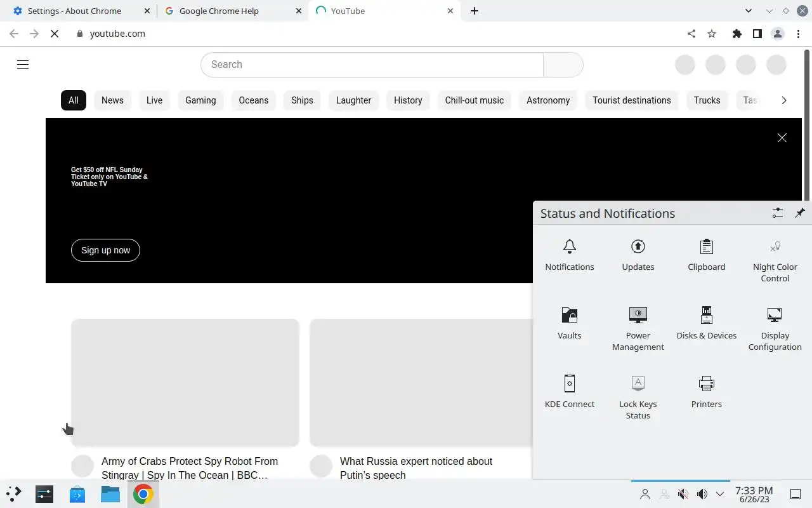This screenshot has width=812, height=508.
Task: Close the NFL Sunday Ticket ad banner
Action: [782, 138]
